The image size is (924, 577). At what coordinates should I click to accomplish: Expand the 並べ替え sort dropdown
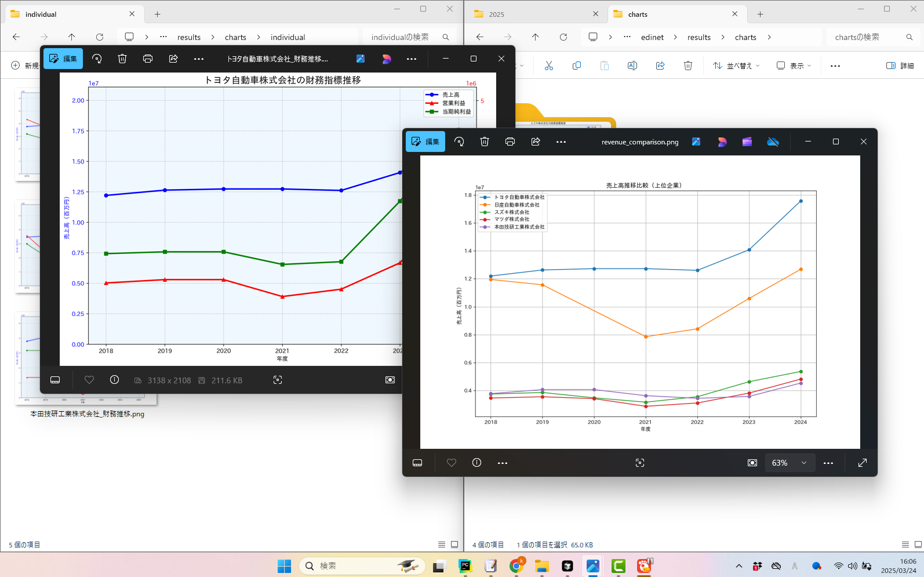736,66
